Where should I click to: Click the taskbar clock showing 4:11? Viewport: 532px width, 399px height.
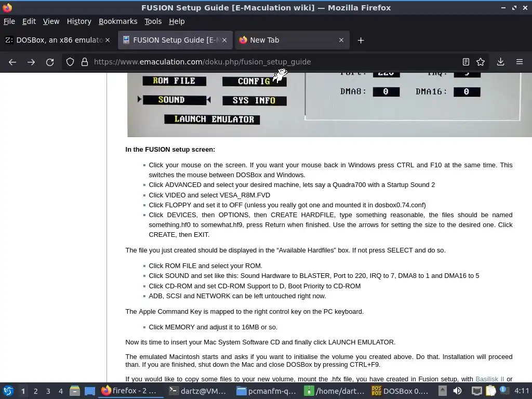[522, 391]
